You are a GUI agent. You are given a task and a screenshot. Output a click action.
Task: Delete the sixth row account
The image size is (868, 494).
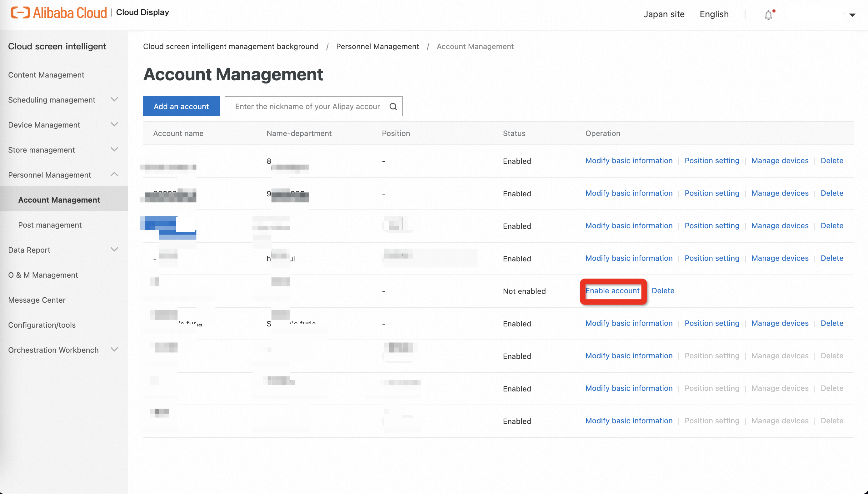point(832,323)
